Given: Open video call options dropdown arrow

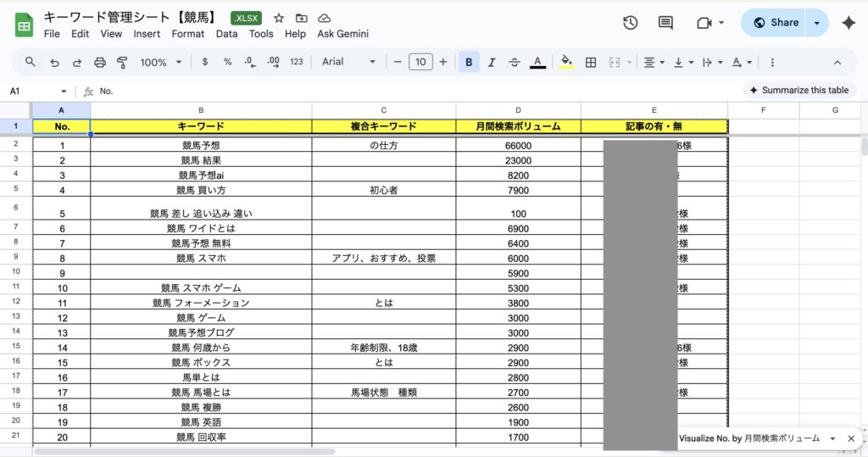Looking at the screenshot, I should pyautogui.click(x=721, y=23).
